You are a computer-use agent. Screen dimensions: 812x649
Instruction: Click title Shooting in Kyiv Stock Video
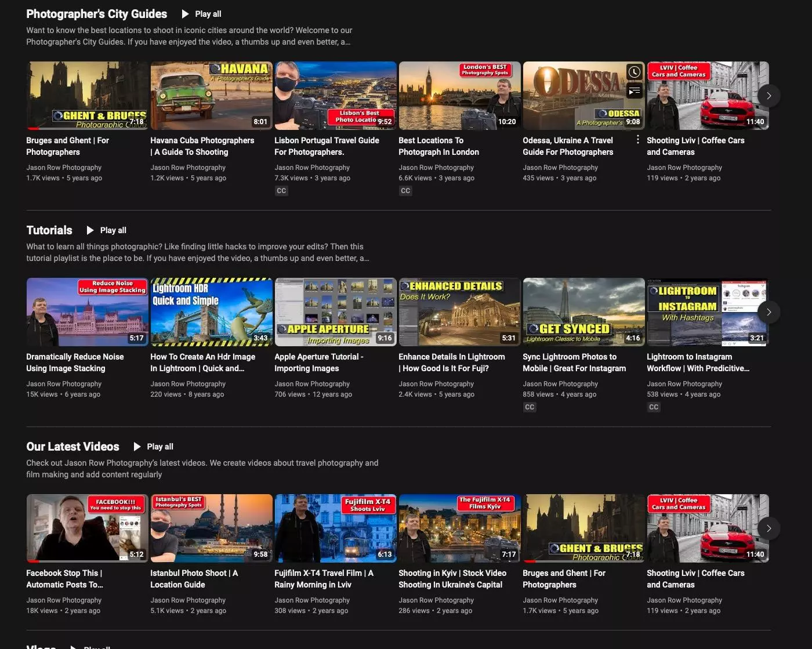452,579
